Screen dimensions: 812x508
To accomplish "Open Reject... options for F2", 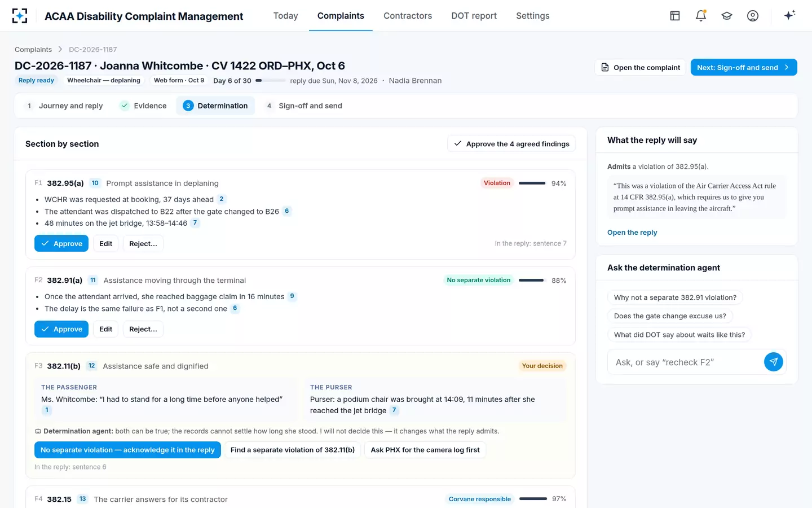I will click(x=143, y=329).
